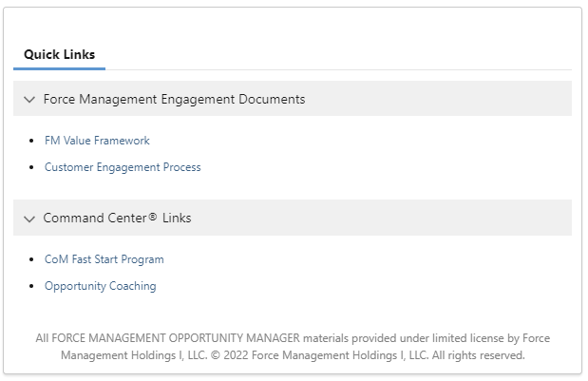588x381 pixels.
Task: Open the FM Value Framework link
Action: click(97, 141)
